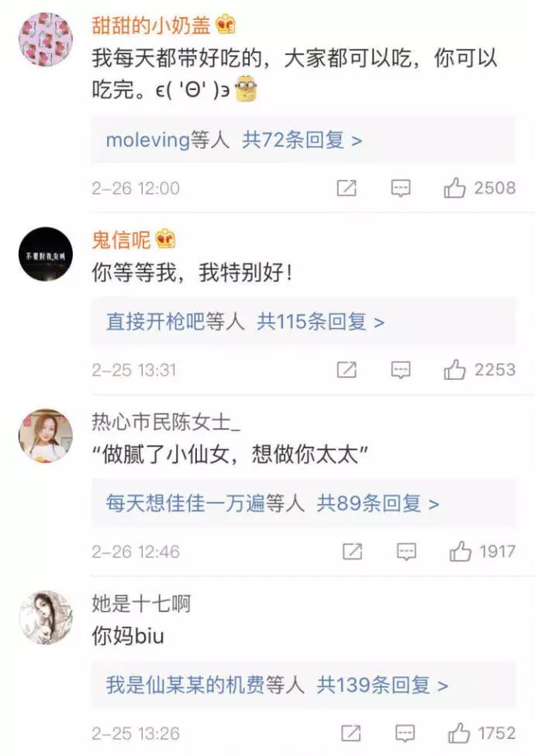Repost the comment dated 2-25 13:31

coord(347,370)
